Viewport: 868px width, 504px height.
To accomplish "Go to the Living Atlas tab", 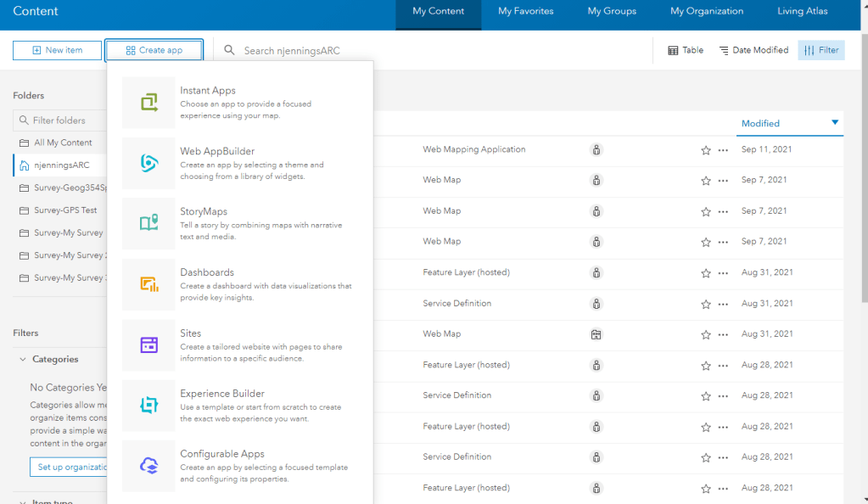I will click(x=802, y=11).
